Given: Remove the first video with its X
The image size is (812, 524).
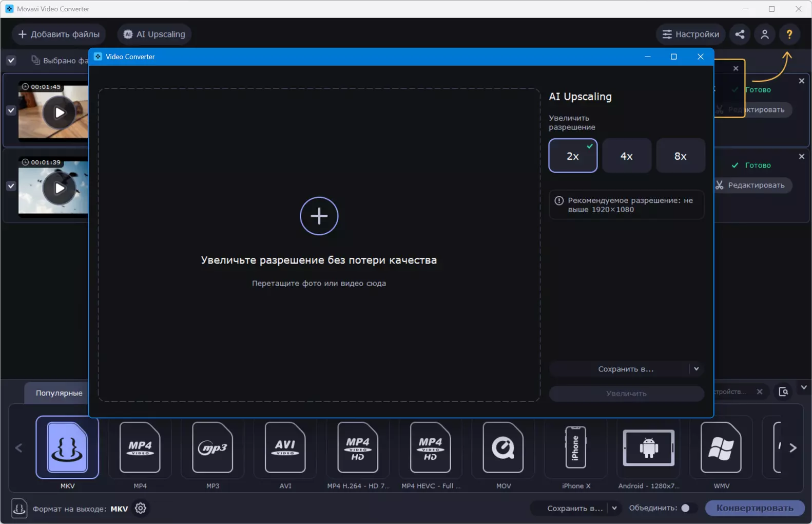Looking at the screenshot, I should 802,81.
